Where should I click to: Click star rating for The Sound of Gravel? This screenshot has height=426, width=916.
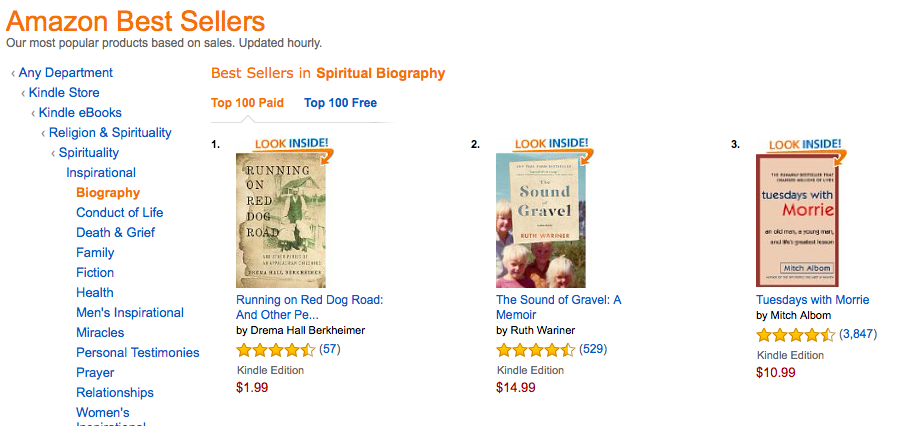[535, 350]
